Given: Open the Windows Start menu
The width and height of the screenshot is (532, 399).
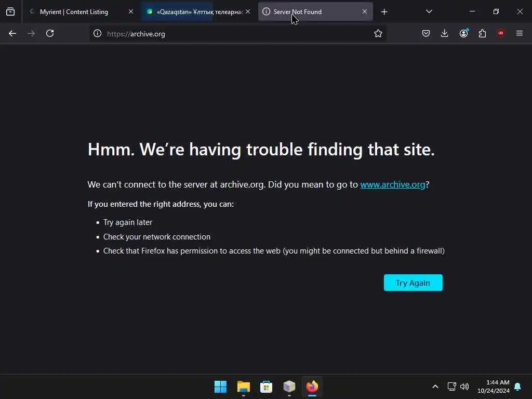Looking at the screenshot, I should tap(220, 387).
